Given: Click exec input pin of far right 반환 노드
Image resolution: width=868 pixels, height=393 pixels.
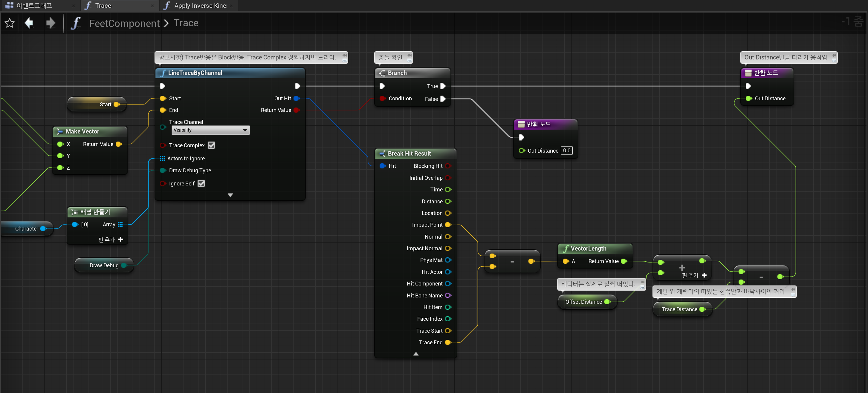Looking at the screenshot, I should click(x=748, y=86).
